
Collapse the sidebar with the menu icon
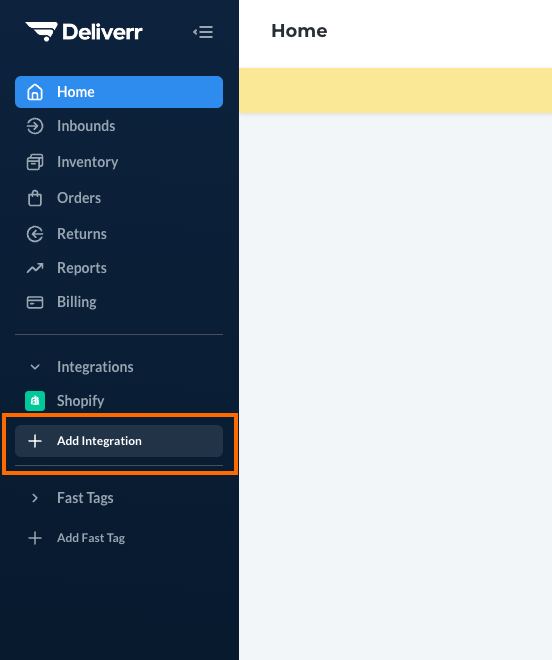pyautogui.click(x=203, y=32)
